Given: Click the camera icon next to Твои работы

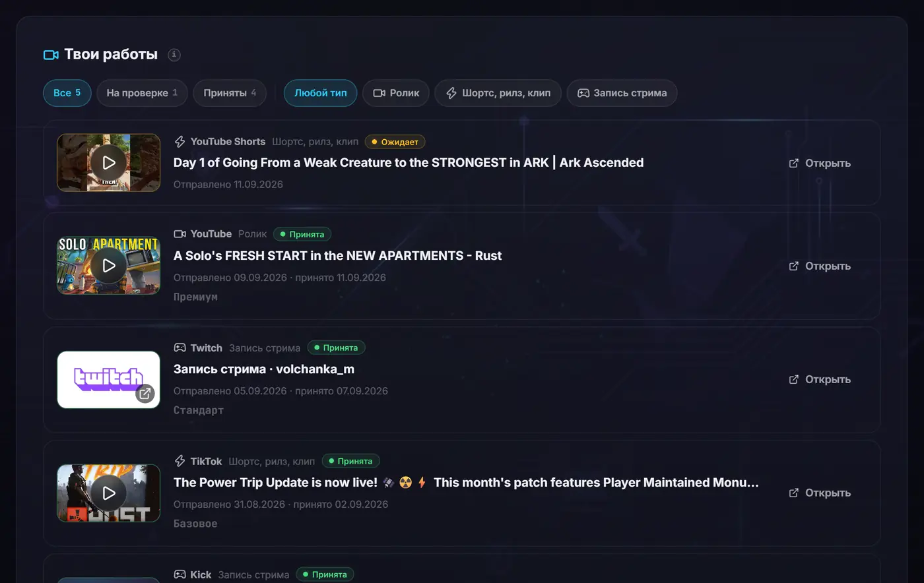Looking at the screenshot, I should (51, 55).
